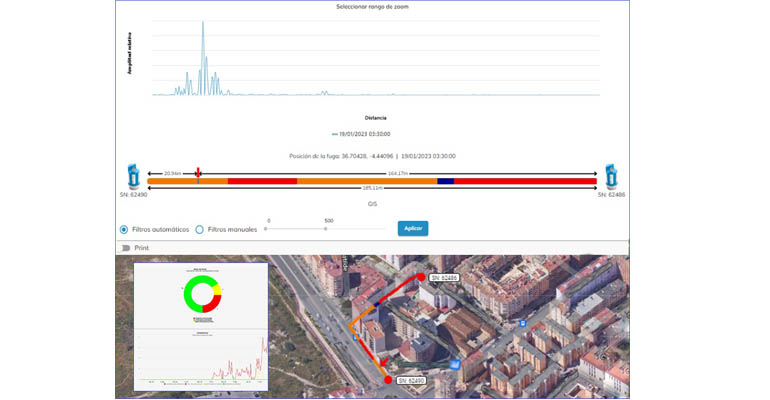Click the dark blue pipe segment on the map
770x400 pixels.
(377, 305)
